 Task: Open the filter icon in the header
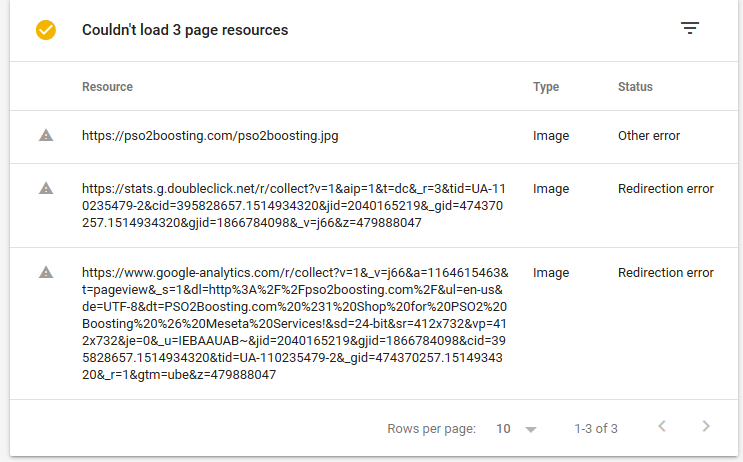[690, 29]
